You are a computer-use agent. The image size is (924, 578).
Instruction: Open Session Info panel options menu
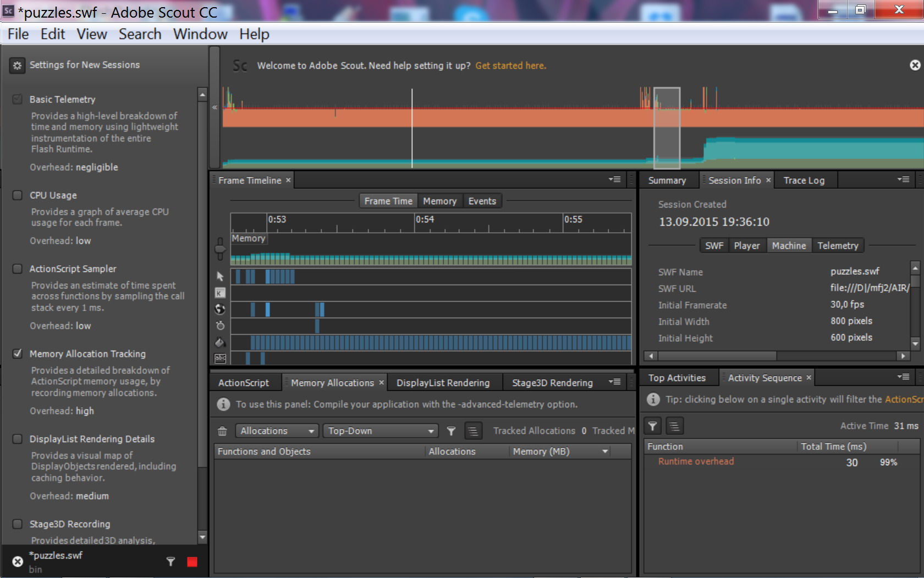click(x=903, y=179)
